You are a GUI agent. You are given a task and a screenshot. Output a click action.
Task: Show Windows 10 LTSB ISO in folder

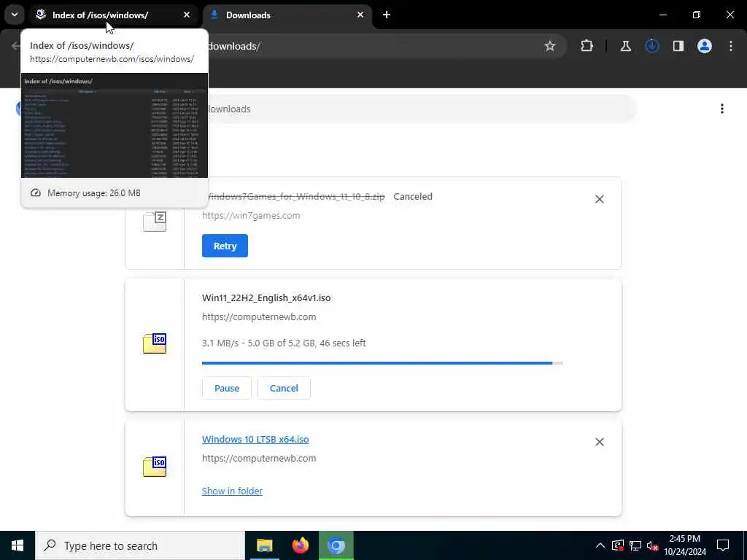(x=232, y=491)
